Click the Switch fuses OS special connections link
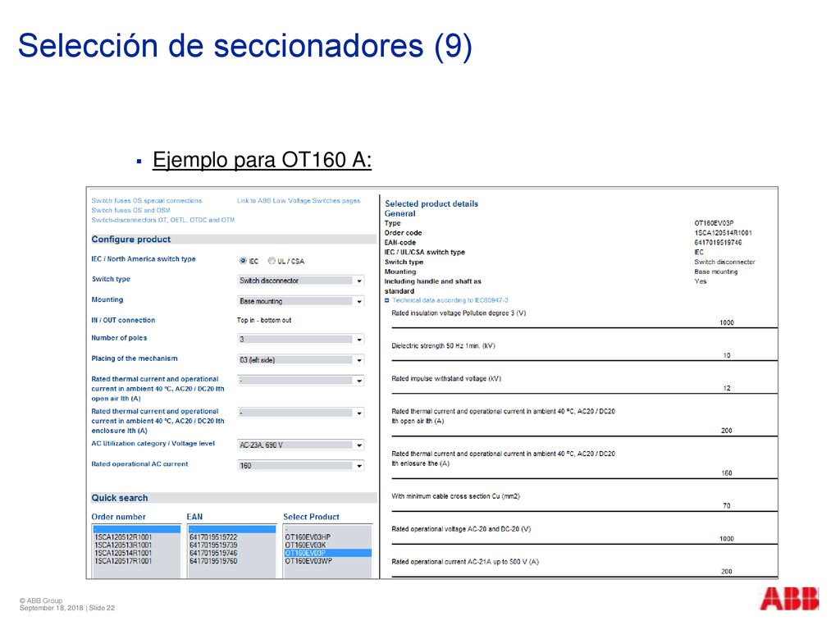This screenshot has width=840, height=630. [x=146, y=201]
